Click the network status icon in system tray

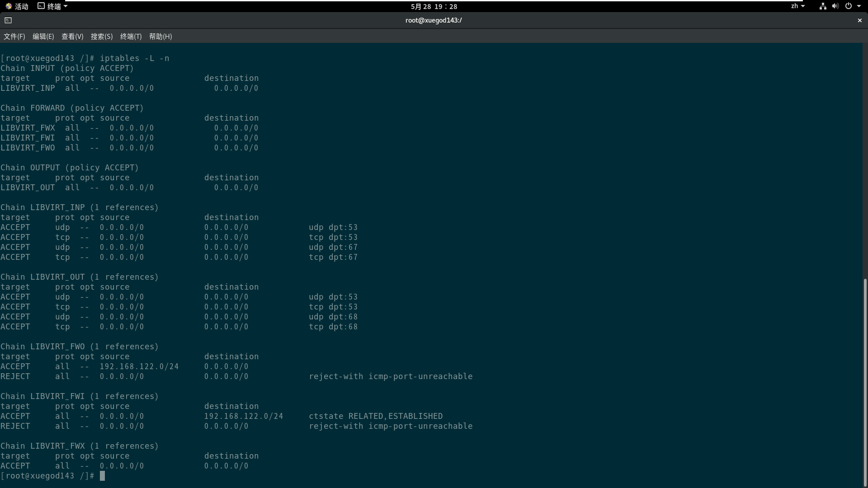(823, 6)
